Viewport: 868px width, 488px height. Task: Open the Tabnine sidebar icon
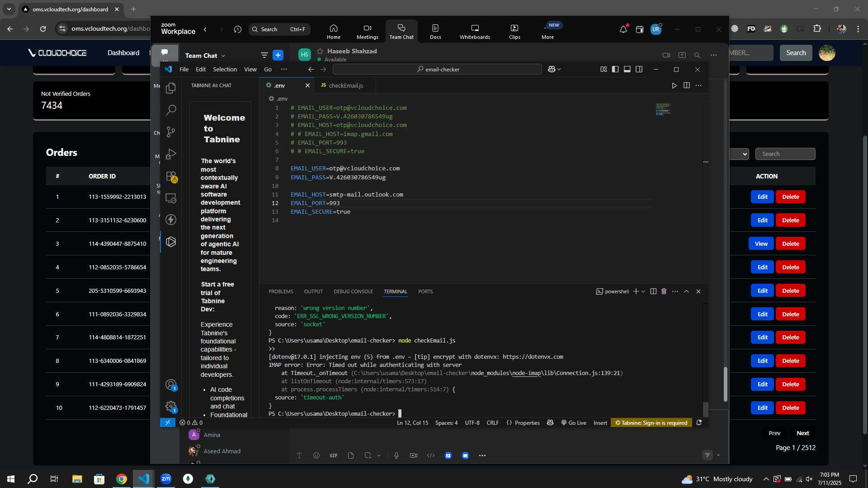(x=171, y=242)
